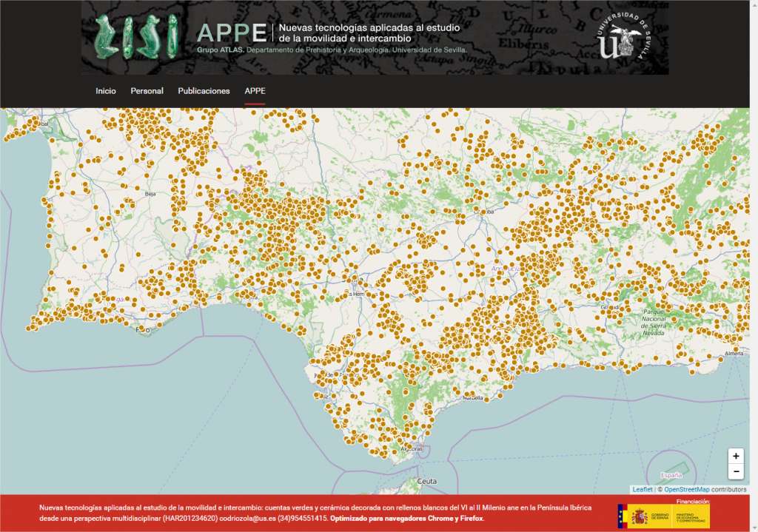The width and height of the screenshot is (758, 532).
Task: Click the Financiación label in footer
Action: pyautogui.click(x=693, y=502)
